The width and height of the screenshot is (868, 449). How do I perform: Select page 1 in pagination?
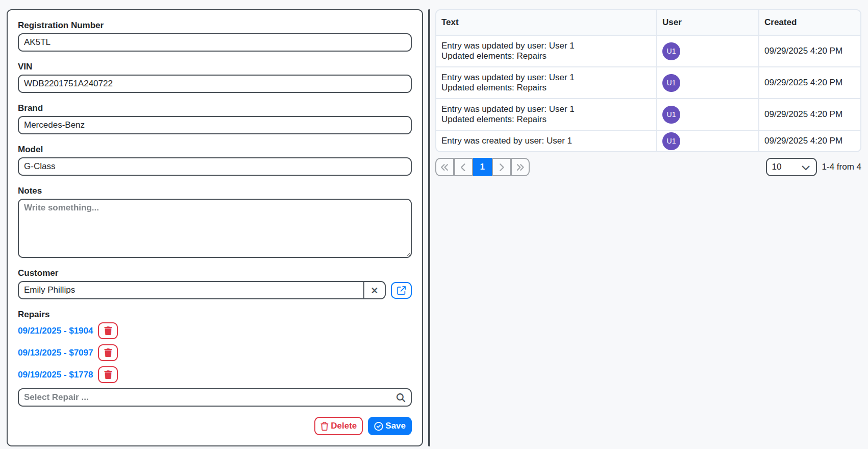pyautogui.click(x=482, y=167)
